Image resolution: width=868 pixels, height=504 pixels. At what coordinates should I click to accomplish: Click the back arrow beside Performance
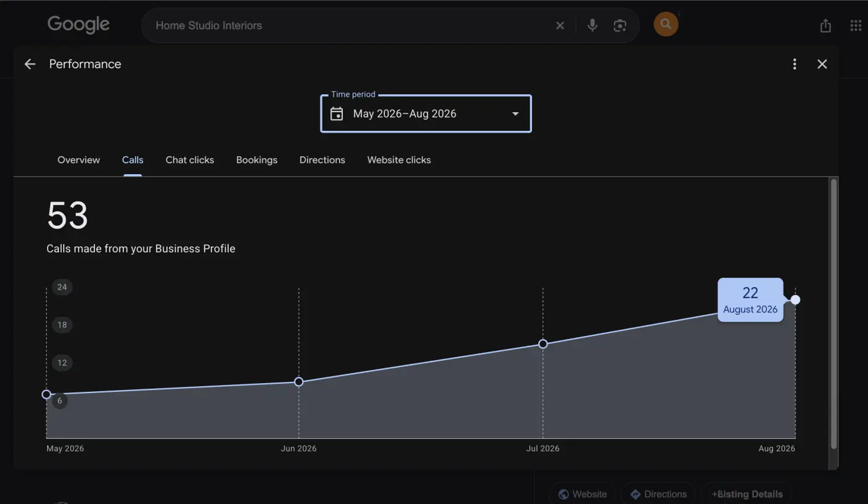[x=30, y=64]
